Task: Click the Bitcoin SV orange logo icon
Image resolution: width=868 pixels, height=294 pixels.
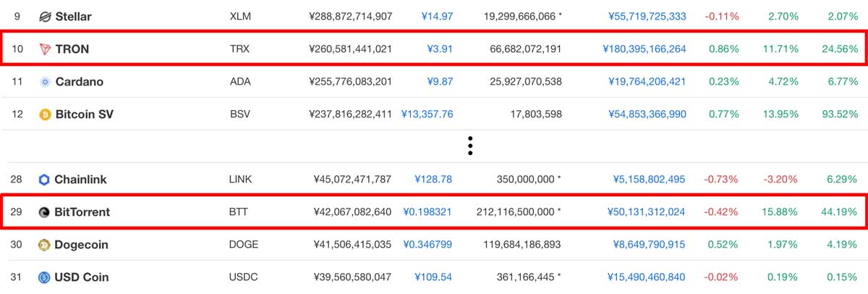Action: [45, 114]
